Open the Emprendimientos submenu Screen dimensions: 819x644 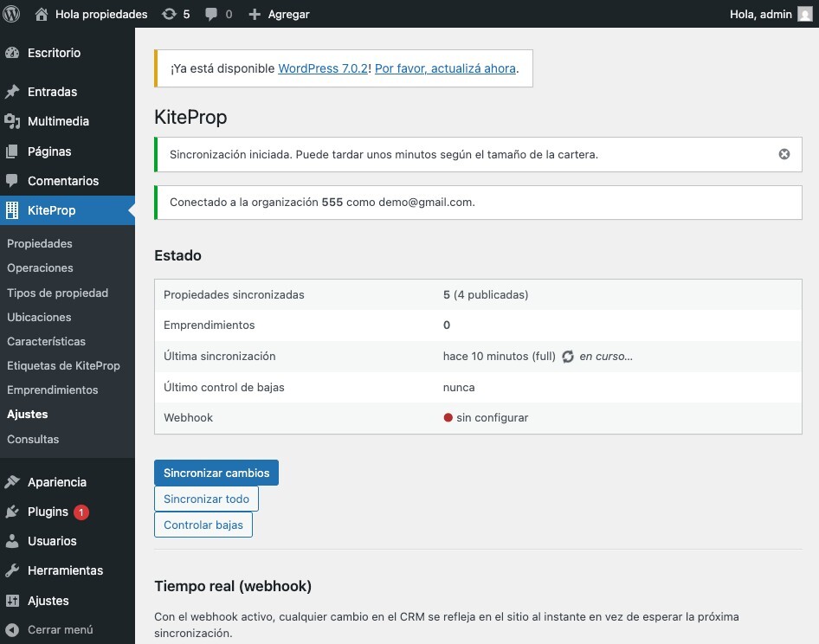[x=52, y=390]
